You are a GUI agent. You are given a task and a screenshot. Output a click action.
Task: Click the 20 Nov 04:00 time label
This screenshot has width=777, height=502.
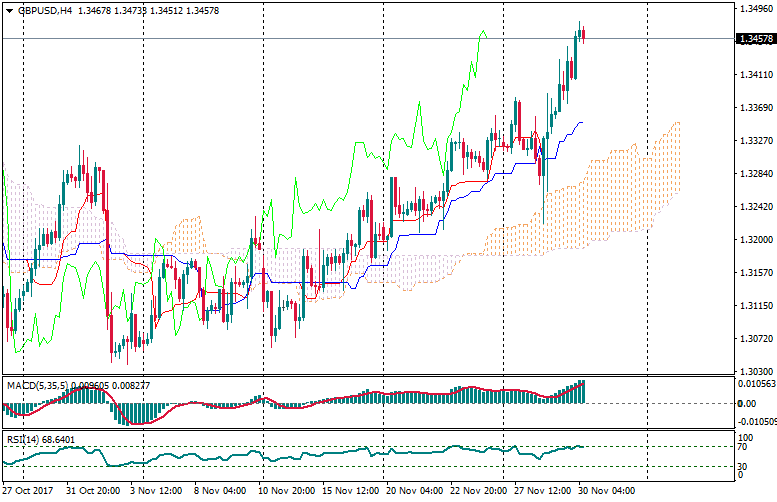coord(414,492)
